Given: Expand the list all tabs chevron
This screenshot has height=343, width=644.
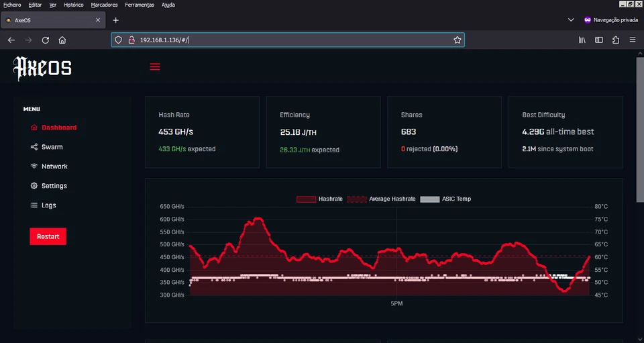Looking at the screenshot, I should pos(571,19).
